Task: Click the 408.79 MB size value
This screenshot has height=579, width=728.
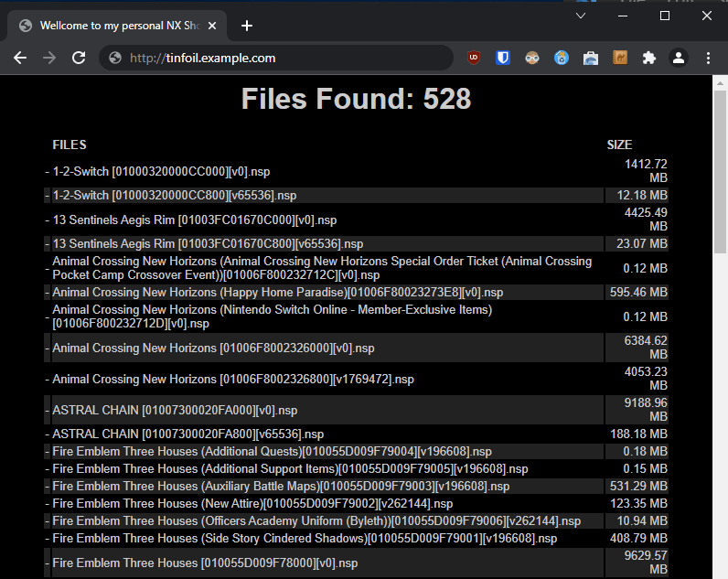Action: pyautogui.click(x=639, y=538)
